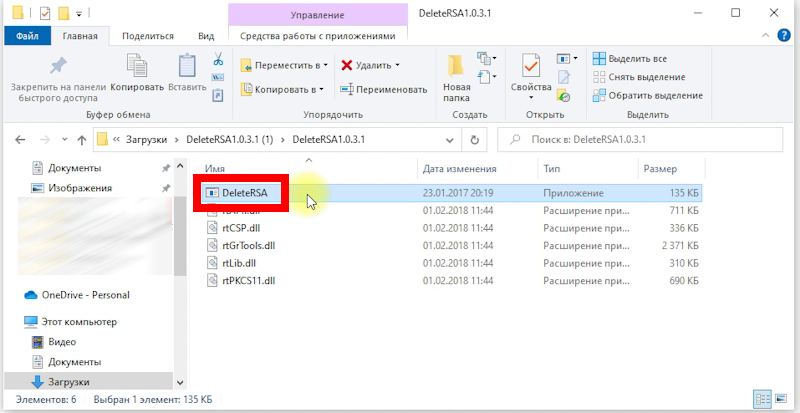The height and width of the screenshot is (413, 800).
Task: Click the Pin to Quick Access icon
Action: tap(58, 67)
